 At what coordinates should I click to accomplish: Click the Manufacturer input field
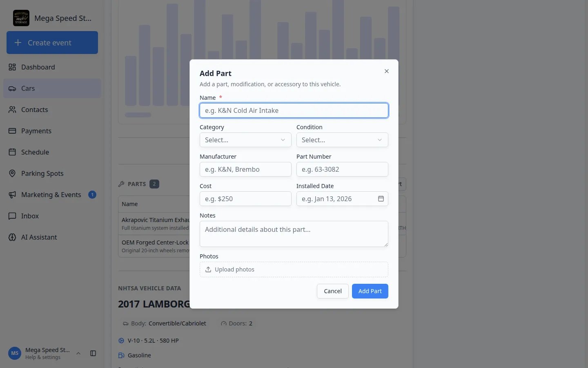click(245, 169)
